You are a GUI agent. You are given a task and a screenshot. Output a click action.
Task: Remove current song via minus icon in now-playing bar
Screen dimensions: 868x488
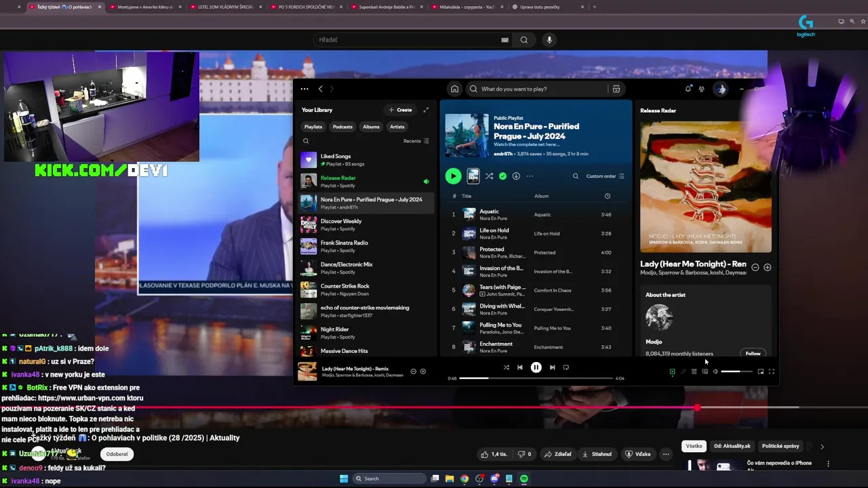coord(413,371)
